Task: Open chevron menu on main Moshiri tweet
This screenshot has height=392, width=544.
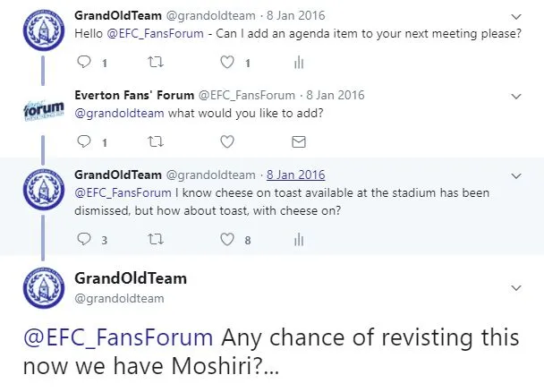Action: (515, 288)
